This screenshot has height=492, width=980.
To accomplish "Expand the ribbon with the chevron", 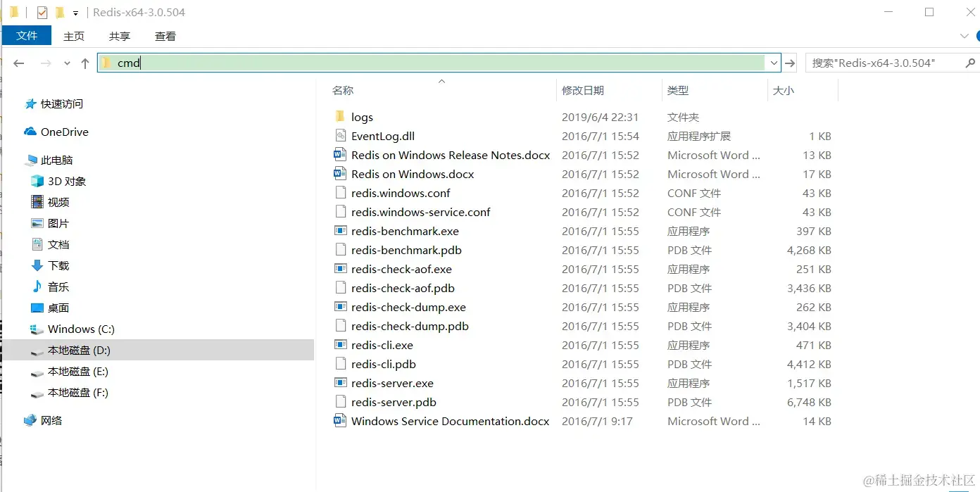I will 964,36.
